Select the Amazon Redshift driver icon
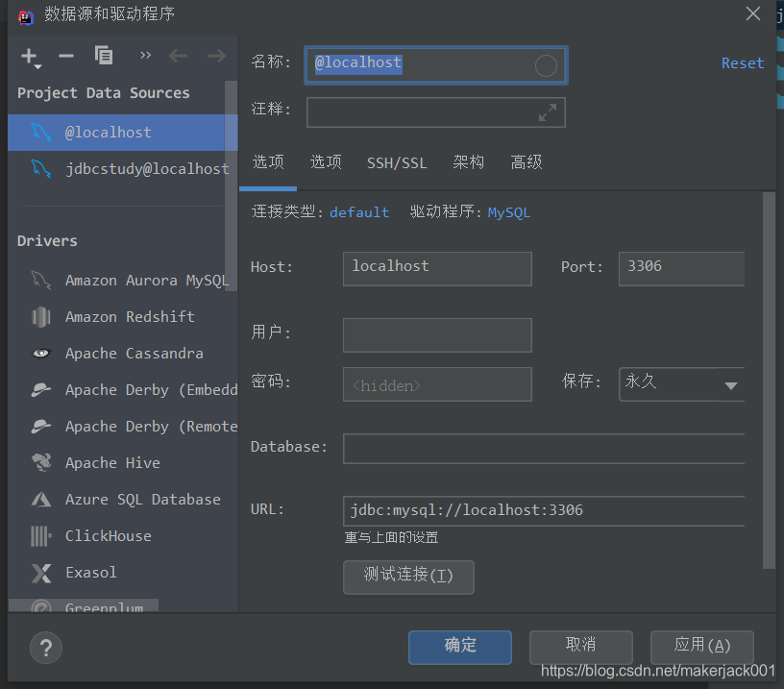This screenshot has width=784, height=689. point(40,316)
